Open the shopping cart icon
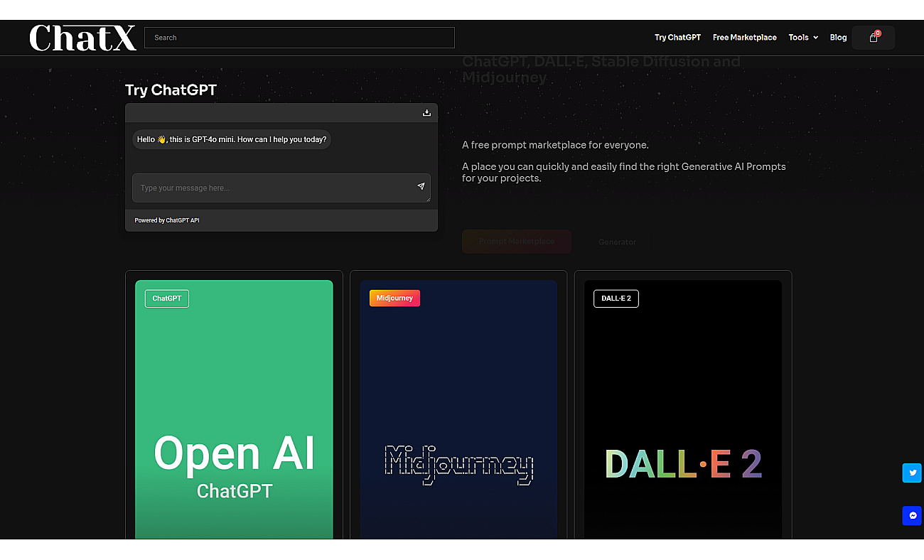 pos(874,38)
